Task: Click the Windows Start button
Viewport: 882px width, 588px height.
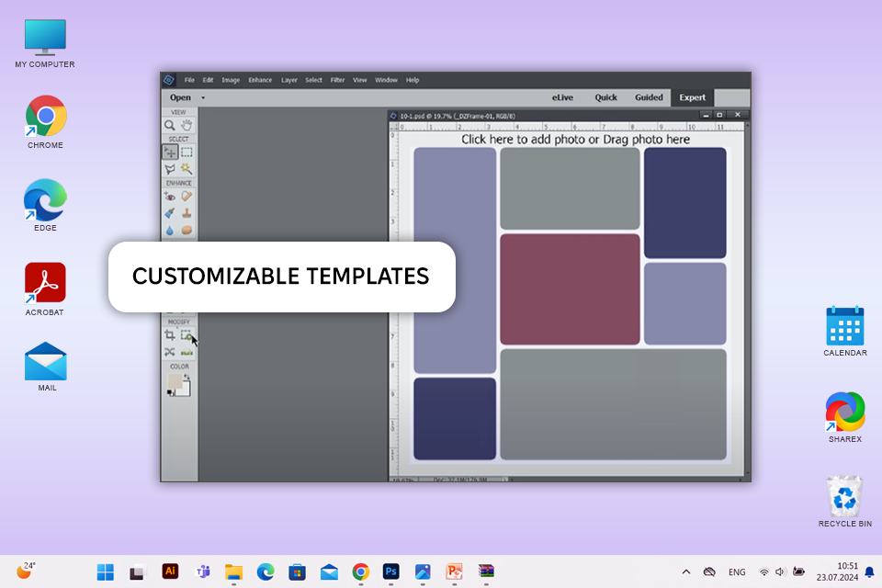Action: pos(105,571)
